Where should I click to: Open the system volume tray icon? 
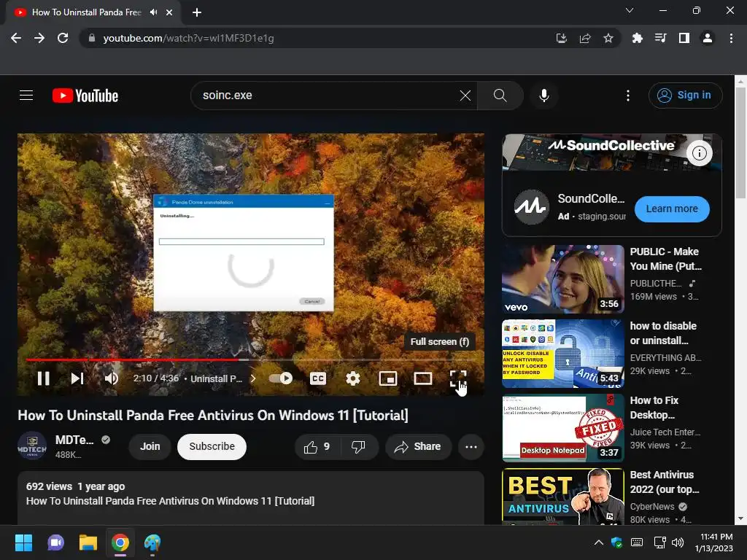pos(678,542)
